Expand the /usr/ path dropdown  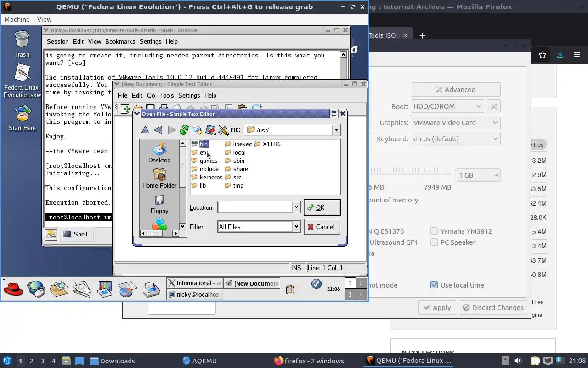coord(336,130)
